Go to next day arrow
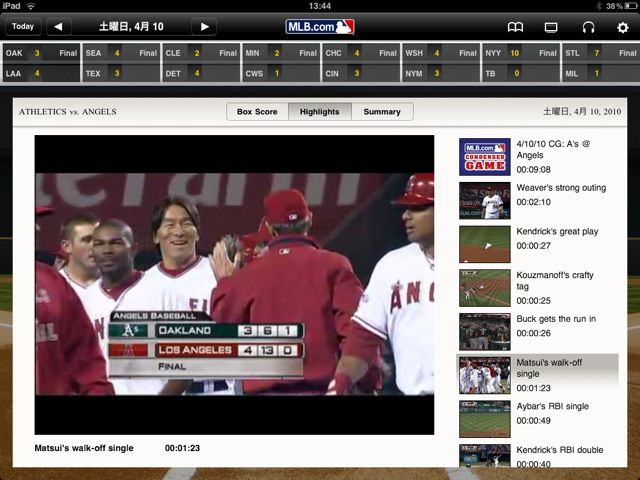The height and width of the screenshot is (480, 640). pos(204,27)
